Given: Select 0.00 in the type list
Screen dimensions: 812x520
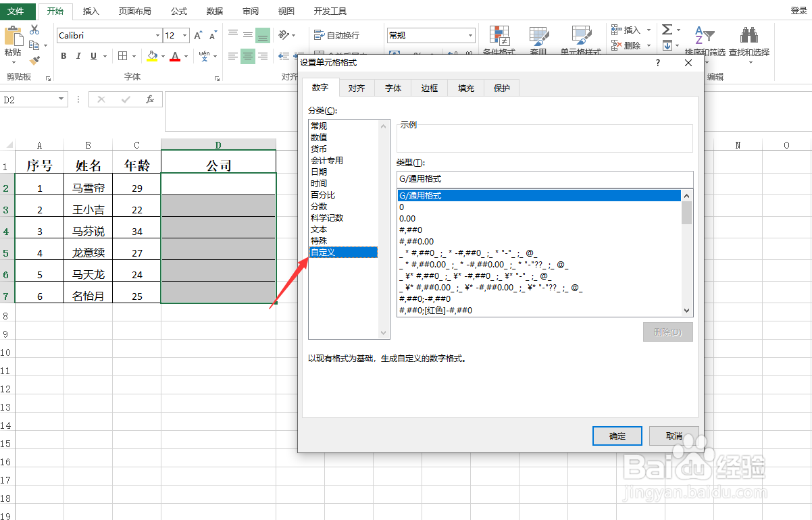Looking at the screenshot, I should (x=539, y=218).
